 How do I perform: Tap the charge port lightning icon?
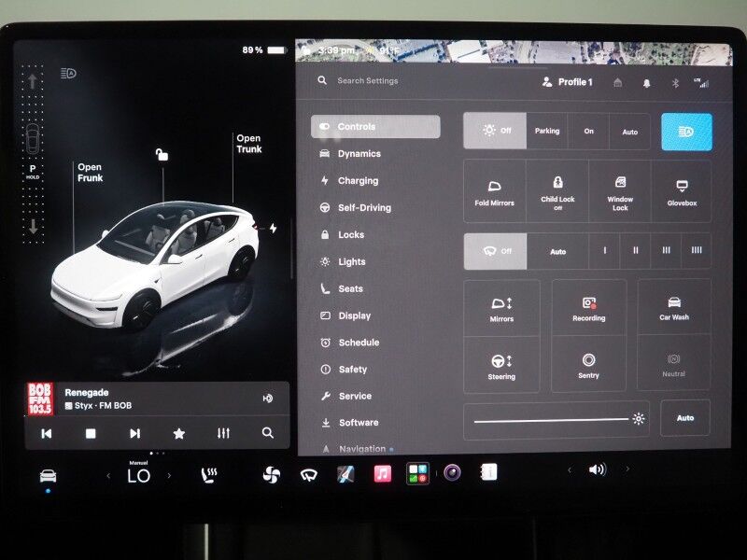point(273,228)
